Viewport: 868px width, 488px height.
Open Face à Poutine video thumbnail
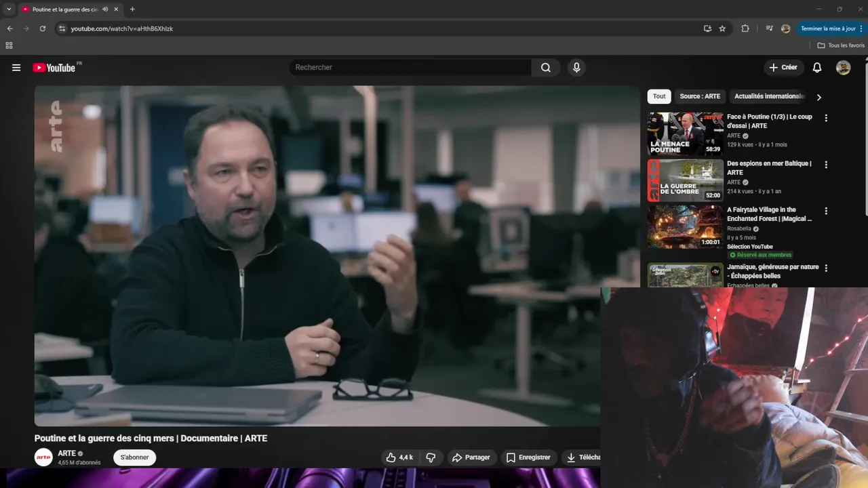click(x=685, y=134)
